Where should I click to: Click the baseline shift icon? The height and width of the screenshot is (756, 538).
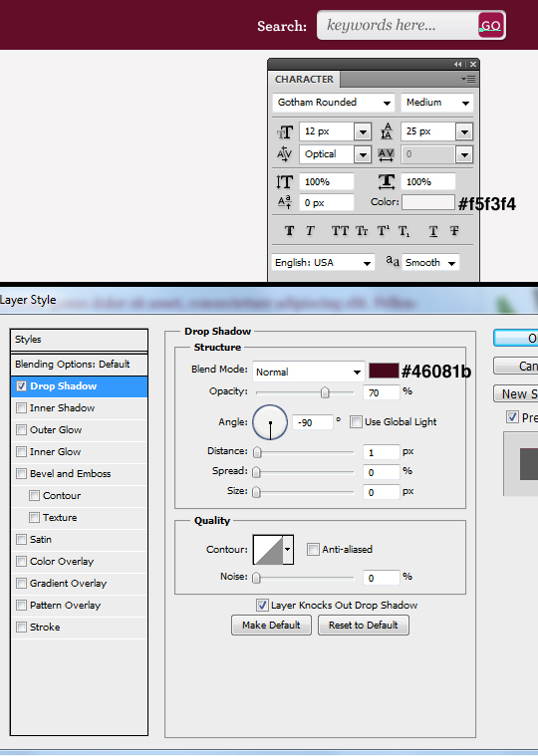pos(284,202)
